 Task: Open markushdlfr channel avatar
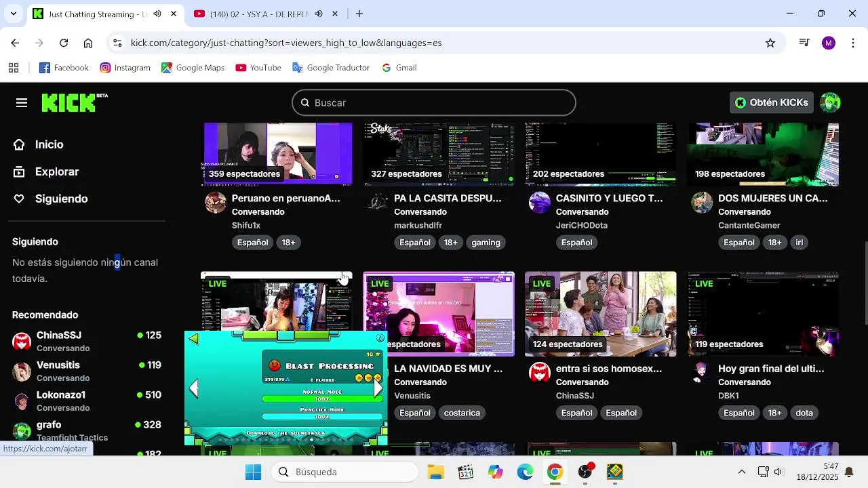pyautogui.click(x=378, y=203)
